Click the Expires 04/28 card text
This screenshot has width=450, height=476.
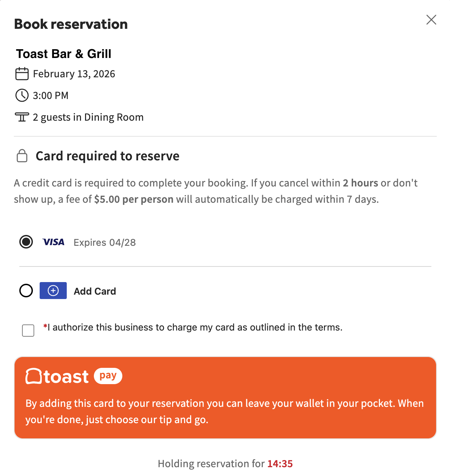(x=105, y=242)
